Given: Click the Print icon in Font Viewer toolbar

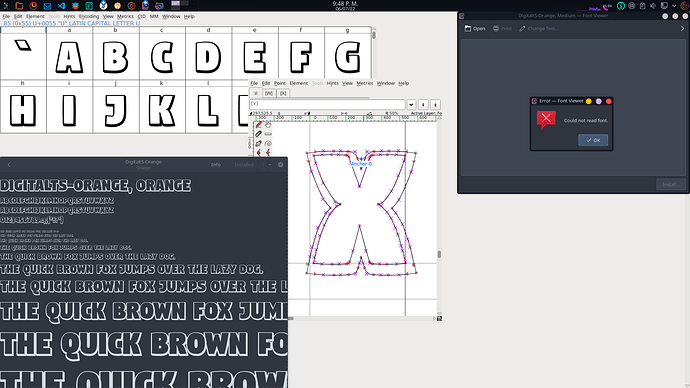Looking at the screenshot, I should 496,28.
